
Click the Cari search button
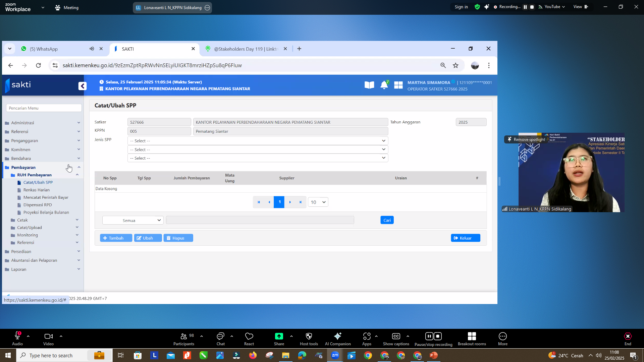(x=387, y=220)
